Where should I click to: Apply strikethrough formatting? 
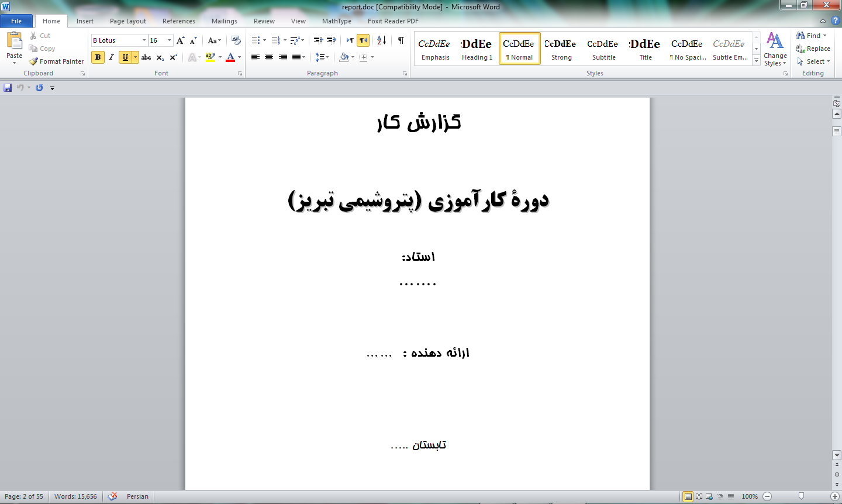tap(146, 57)
